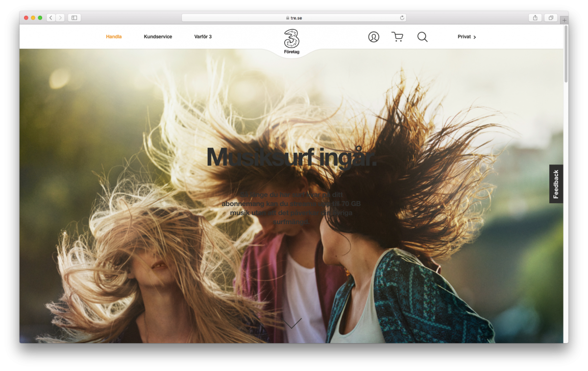Viewport: 588px width, 371px height.
Task: Click the 3 Företag logo
Action: point(292,42)
